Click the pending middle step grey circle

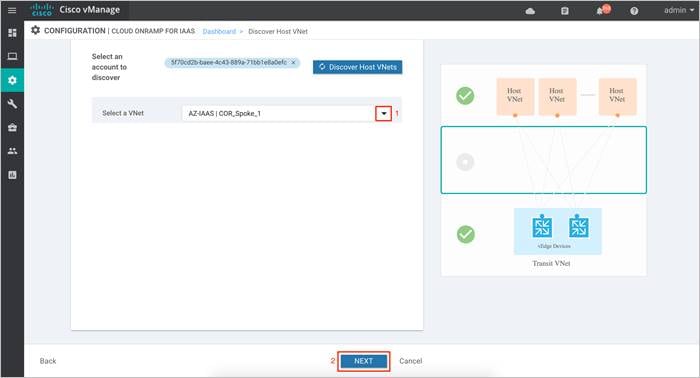[x=465, y=162]
